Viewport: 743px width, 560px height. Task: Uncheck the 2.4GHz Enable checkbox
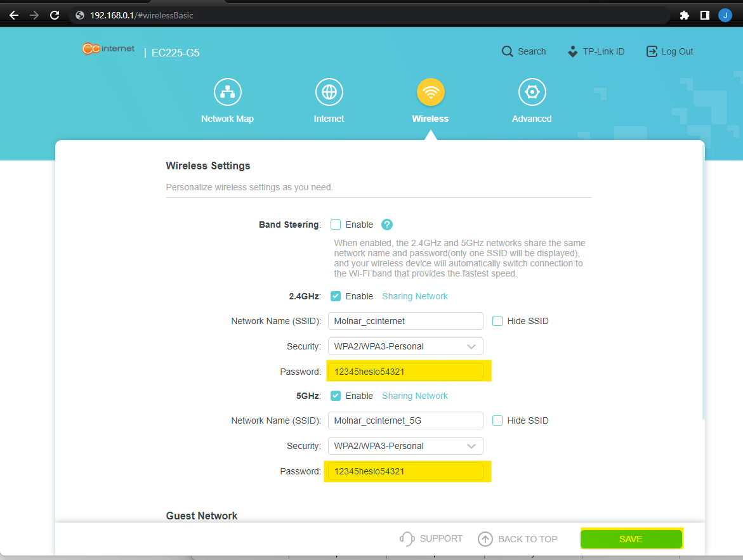pyautogui.click(x=336, y=296)
